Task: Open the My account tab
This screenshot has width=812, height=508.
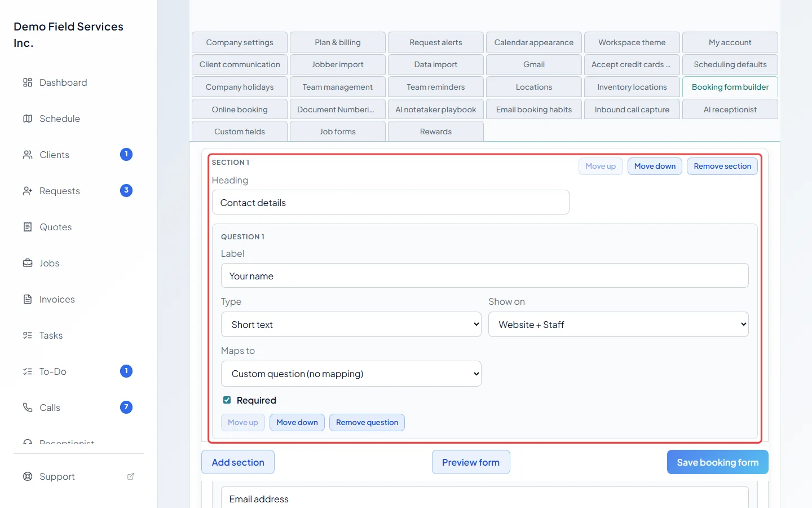Action: pyautogui.click(x=730, y=42)
